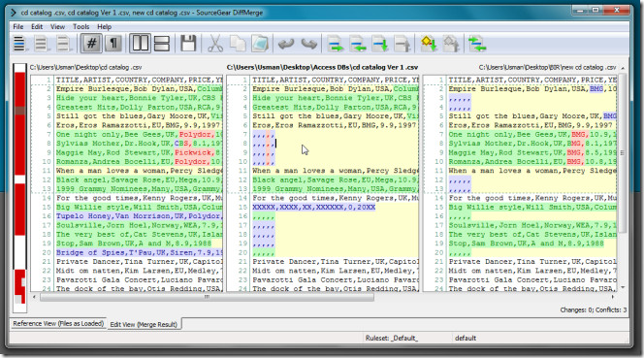Screen dimensions: 644x358
Task: Open the Help menu
Action: (x=105, y=27)
